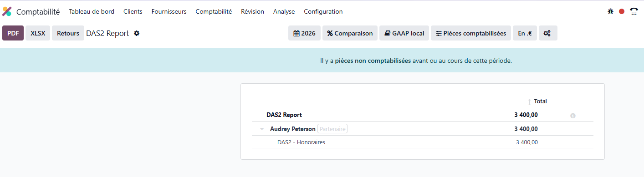Export the report as XLSX
Image resolution: width=644 pixels, height=177 pixels.
(x=38, y=33)
